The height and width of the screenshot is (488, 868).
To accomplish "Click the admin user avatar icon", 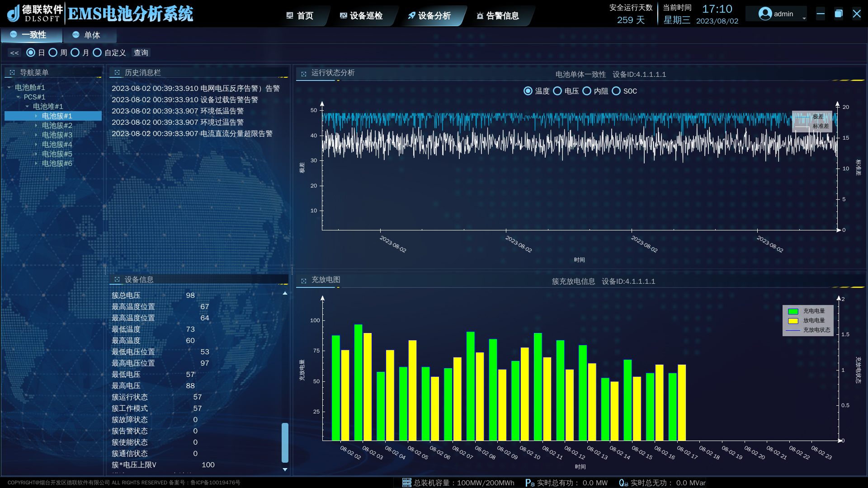I will click(765, 14).
